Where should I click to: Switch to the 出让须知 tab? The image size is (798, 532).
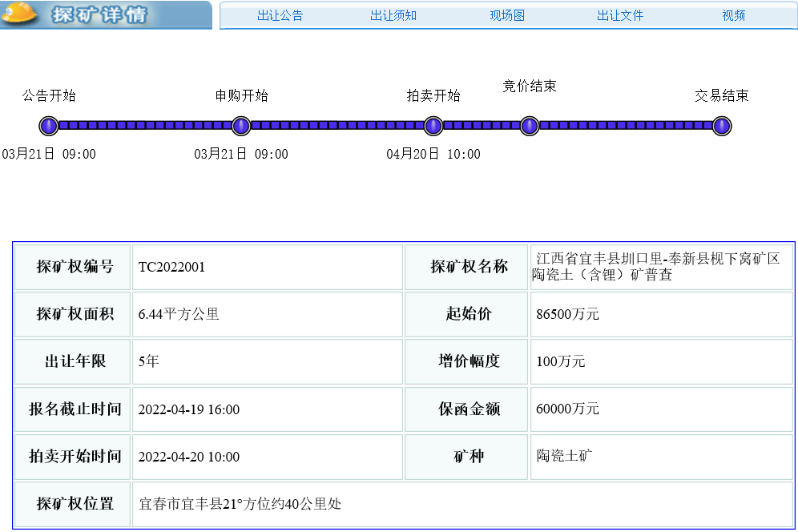(x=393, y=15)
